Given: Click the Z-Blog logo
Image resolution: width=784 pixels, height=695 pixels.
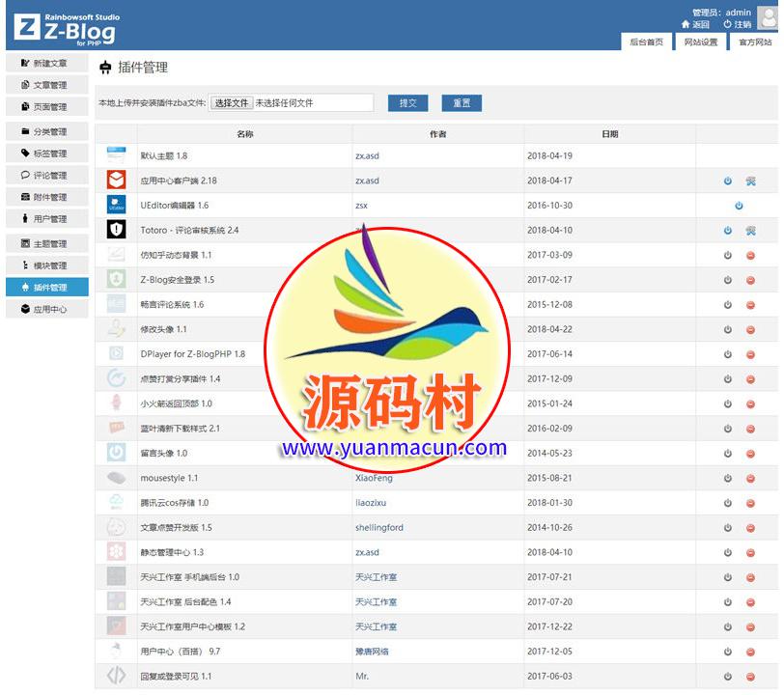Looking at the screenshot, I should pyautogui.click(x=66, y=27).
